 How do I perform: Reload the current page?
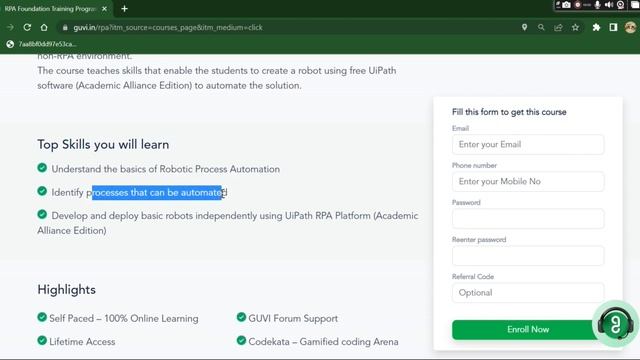27,27
